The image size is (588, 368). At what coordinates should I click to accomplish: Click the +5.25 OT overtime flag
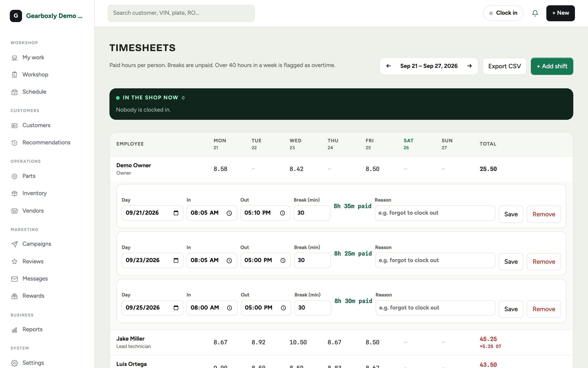[490, 346]
